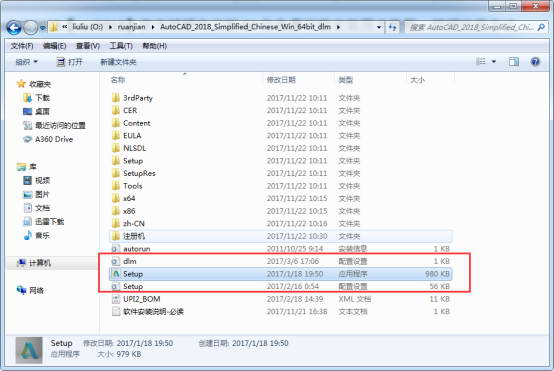Open 最近访问的位置 in navigation pane
Screen dimensions: 554x371
coord(54,125)
